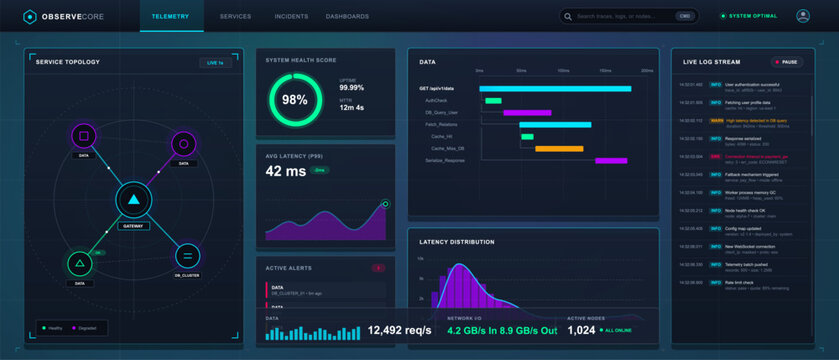The width and height of the screenshot is (839, 360).
Task: Switch to the Services tab
Action: (x=235, y=17)
